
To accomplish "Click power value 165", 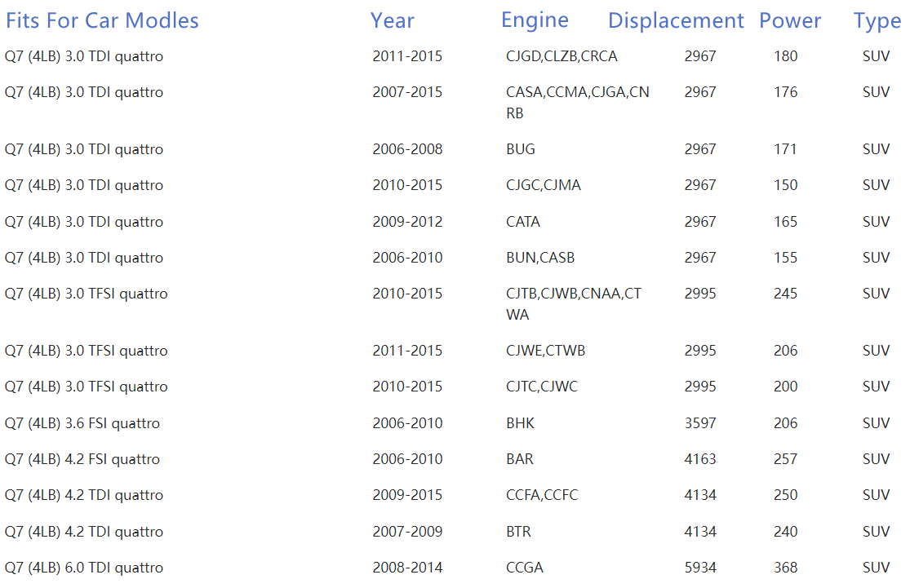I will click(785, 222).
